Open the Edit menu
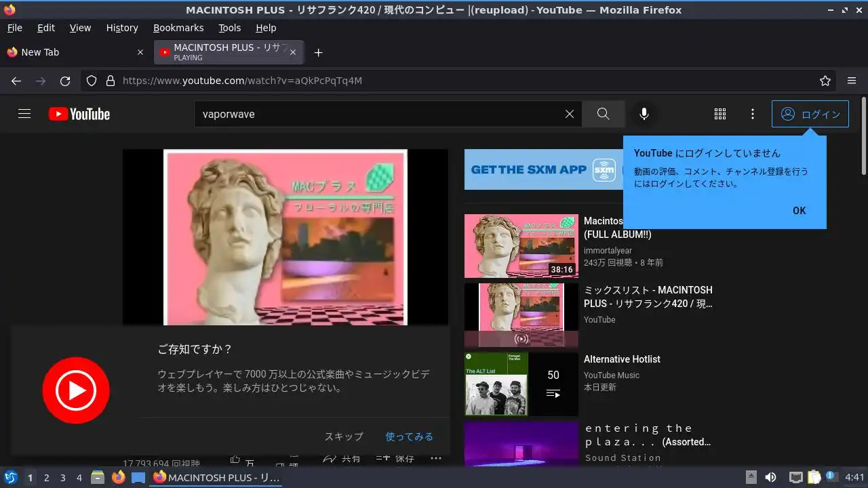The image size is (868, 488). [46, 28]
